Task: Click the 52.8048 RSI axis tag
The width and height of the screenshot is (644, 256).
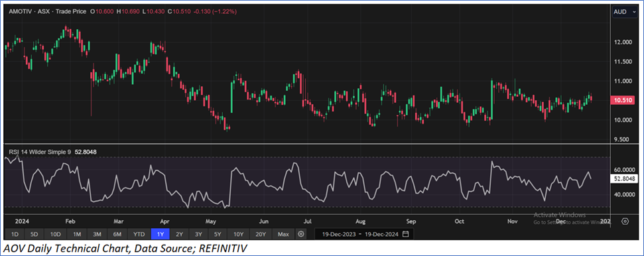Action: tap(623, 179)
